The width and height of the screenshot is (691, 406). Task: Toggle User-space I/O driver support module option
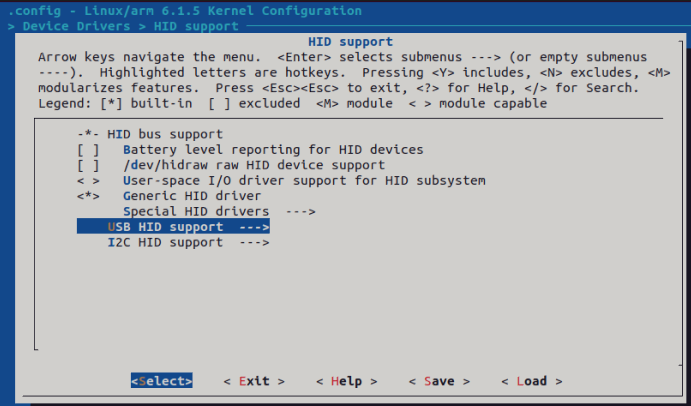tap(88, 181)
